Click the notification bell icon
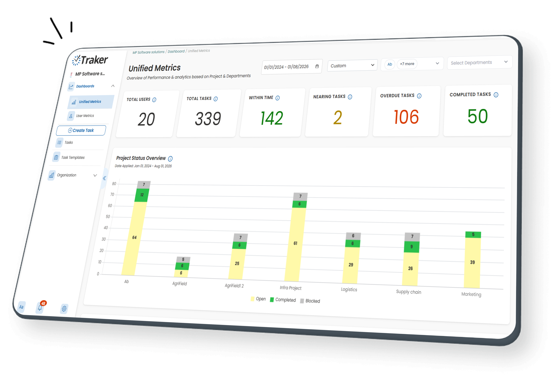555x392 pixels. click(x=40, y=308)
